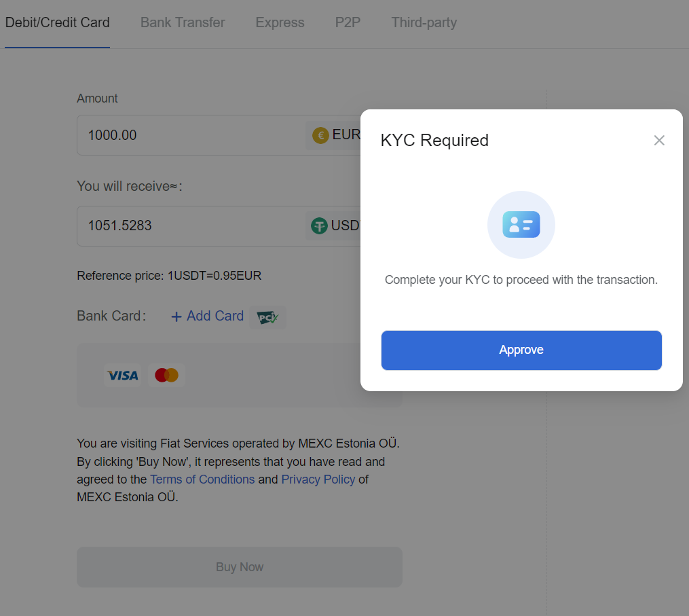Click the Buy Now button
The height and width of the screenshot is (616, 689).
[240, 566]
